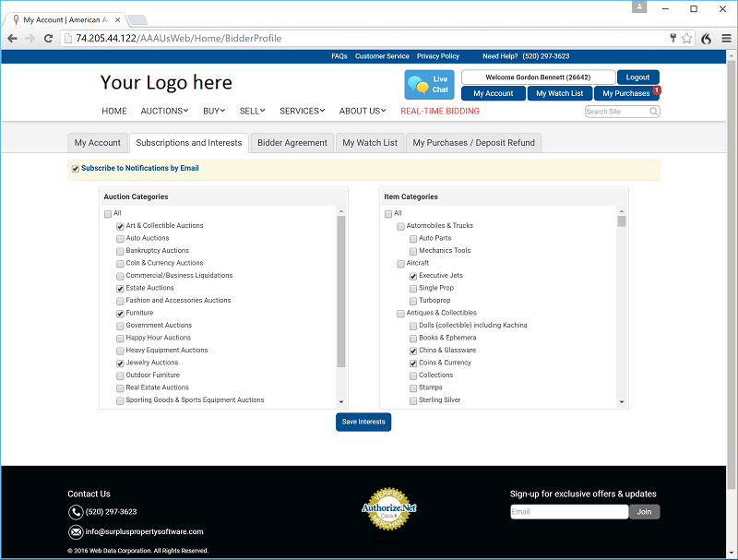
Task: Uncheck Estate Auctions checkbox
Action: pyautogui.click(x=120, y=289)
